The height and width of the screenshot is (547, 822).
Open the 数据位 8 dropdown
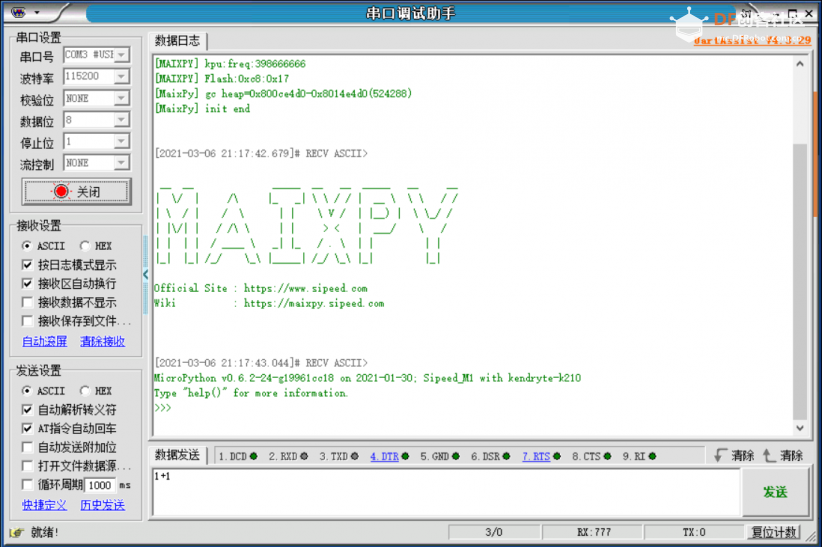tap(122, 120)
